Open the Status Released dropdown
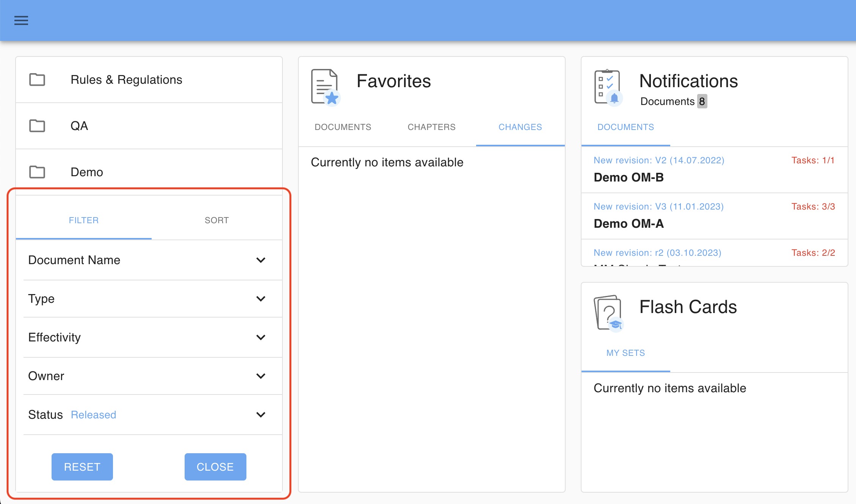Screen dimensions: 856x504 tap(260, 415)
